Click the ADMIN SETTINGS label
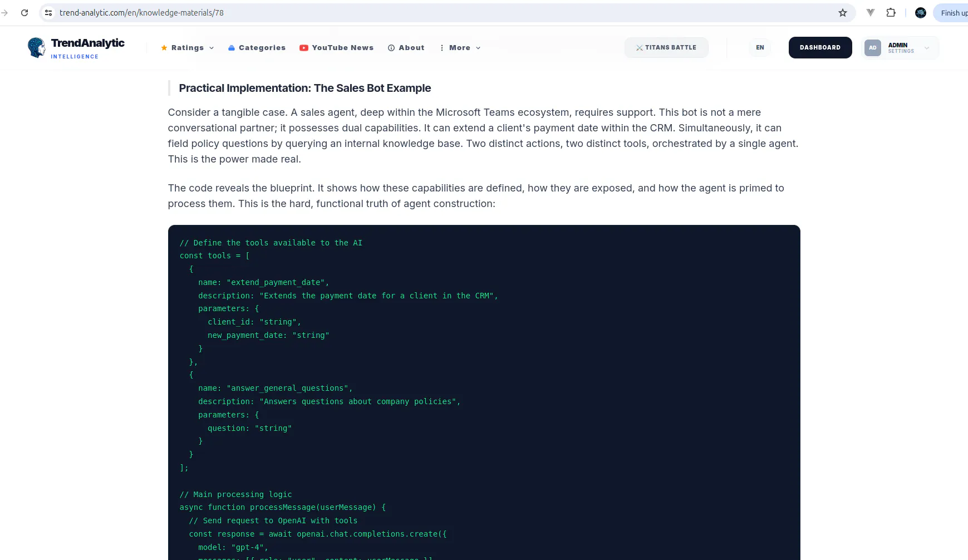The width and height of the screenshot is (968, 560). 901,48
